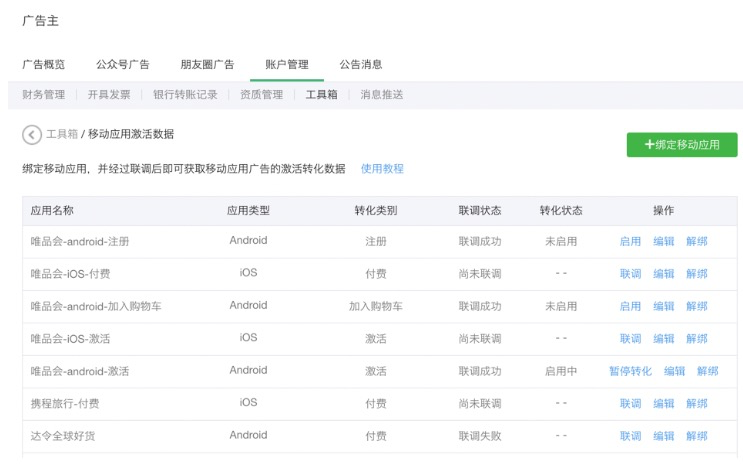Open the 朋友圈广告 tab

207,65
